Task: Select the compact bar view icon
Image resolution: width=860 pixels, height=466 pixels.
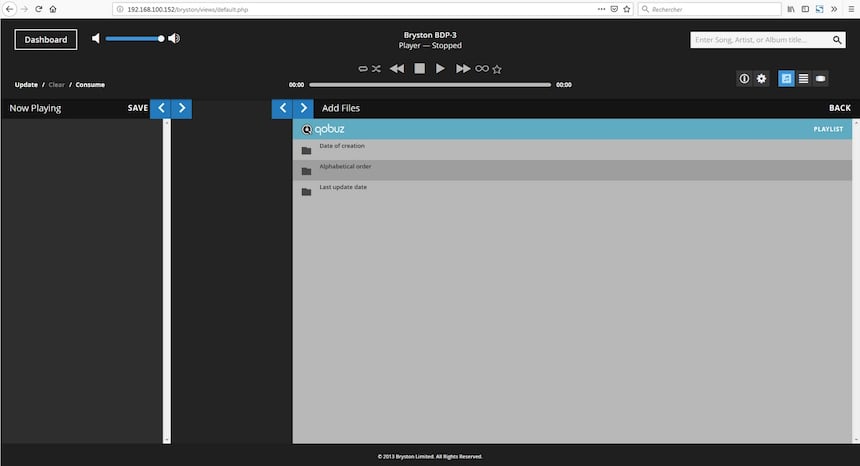Action: click(x=821, y=79)
